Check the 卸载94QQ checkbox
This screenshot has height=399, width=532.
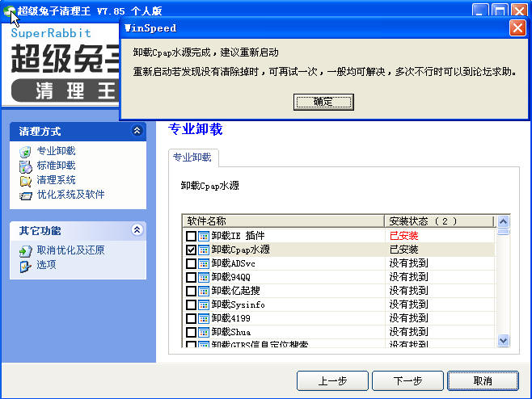pyautogui.click(x=191, y=277)
